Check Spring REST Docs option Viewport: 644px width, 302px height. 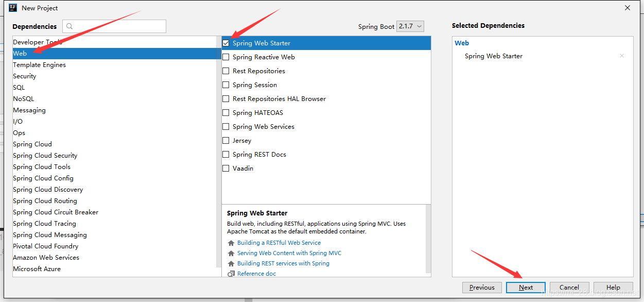(226, 155)
